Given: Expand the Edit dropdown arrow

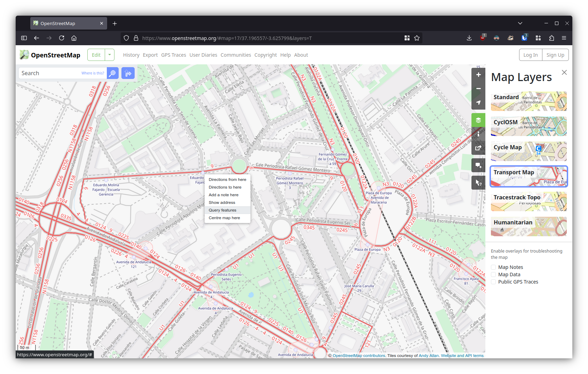Looking at the screenshot, I should click(110, 55).
